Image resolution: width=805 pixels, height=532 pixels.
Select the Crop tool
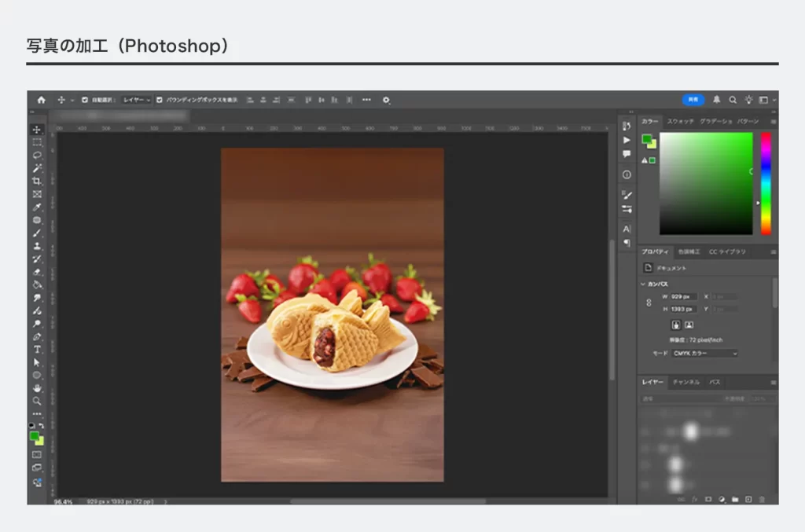[37, 181]
